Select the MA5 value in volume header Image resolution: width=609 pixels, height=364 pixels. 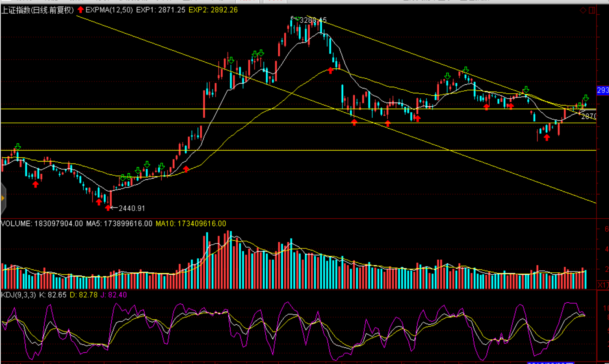(119, 224)
